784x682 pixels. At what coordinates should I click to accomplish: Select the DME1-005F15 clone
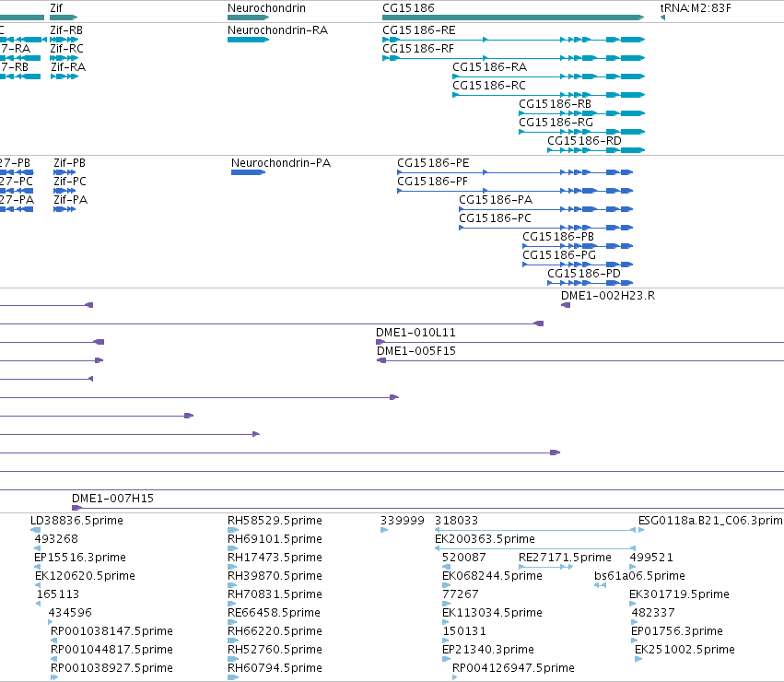pyautogui.click(x=416, y=351)
